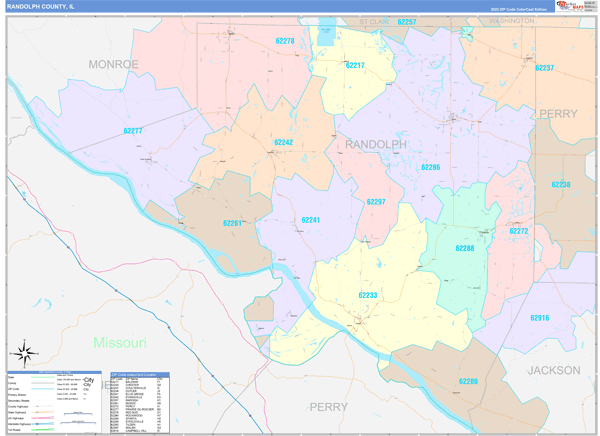The width and height of the screenshot is (600, 436).
Task: Click the 62242 ZIP code label
Action: (x=284, y=143)
